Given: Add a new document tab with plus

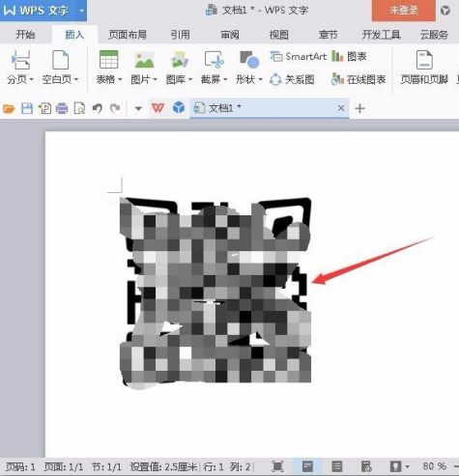Looking at the screenshot, I should [359, 108].
